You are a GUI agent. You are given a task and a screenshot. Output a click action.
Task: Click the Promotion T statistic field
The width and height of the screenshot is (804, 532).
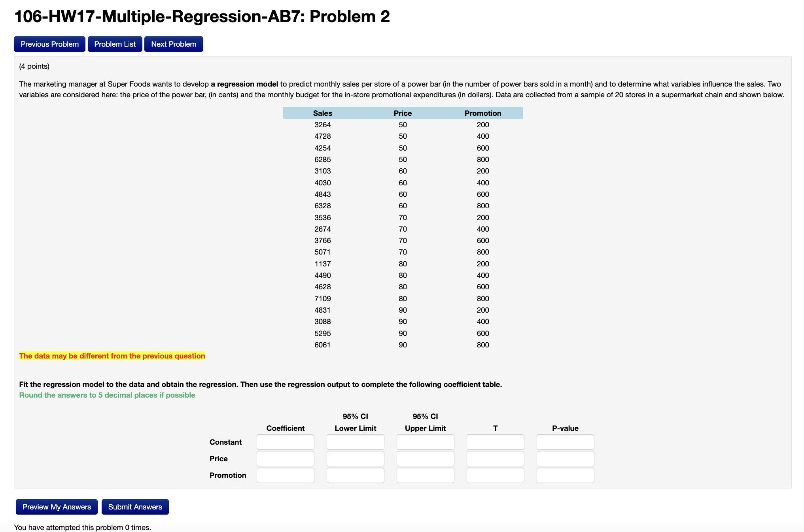495,475
